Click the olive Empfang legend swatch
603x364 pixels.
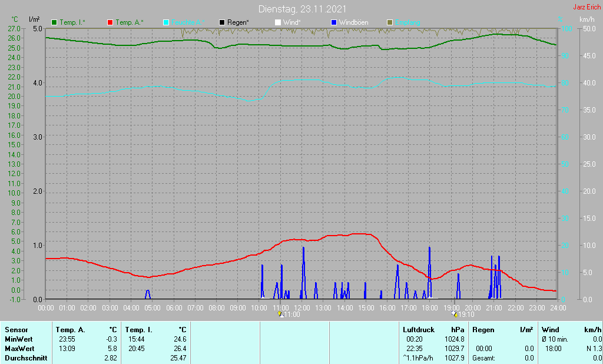click(x=390, y=23)
